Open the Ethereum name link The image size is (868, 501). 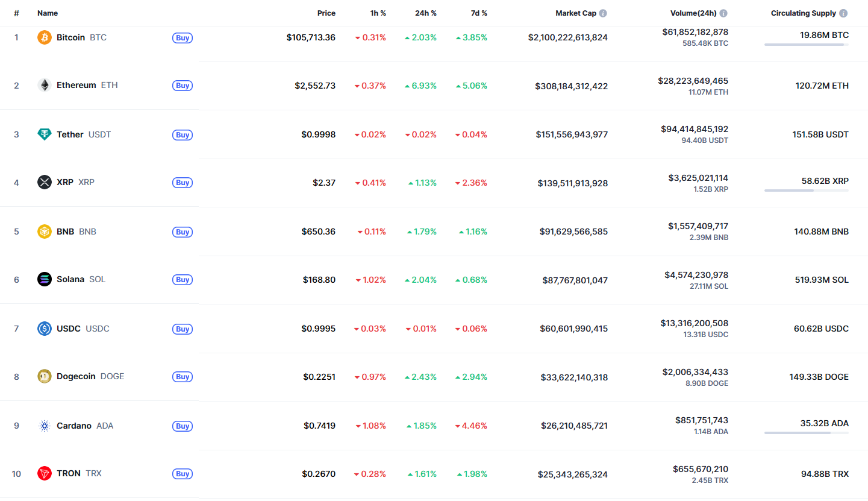click(76, 86)
